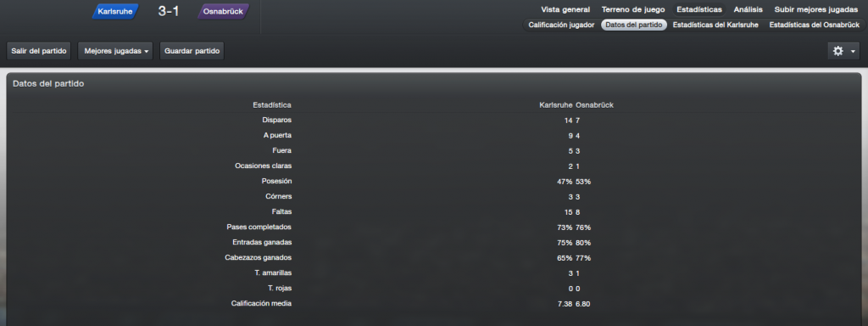Select the Calificación media row
The height and width of the screenshot is (326, 868).
434,303
